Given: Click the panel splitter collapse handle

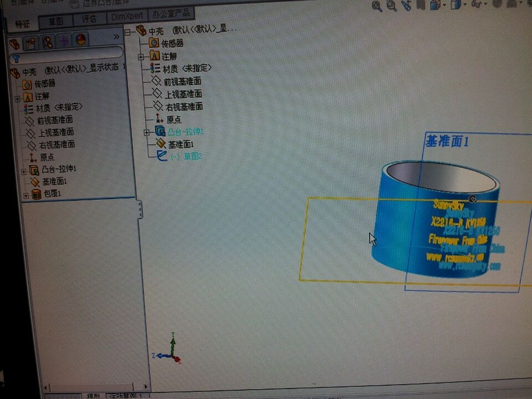Looking at the screenshot, I should (x=140, y=209).
